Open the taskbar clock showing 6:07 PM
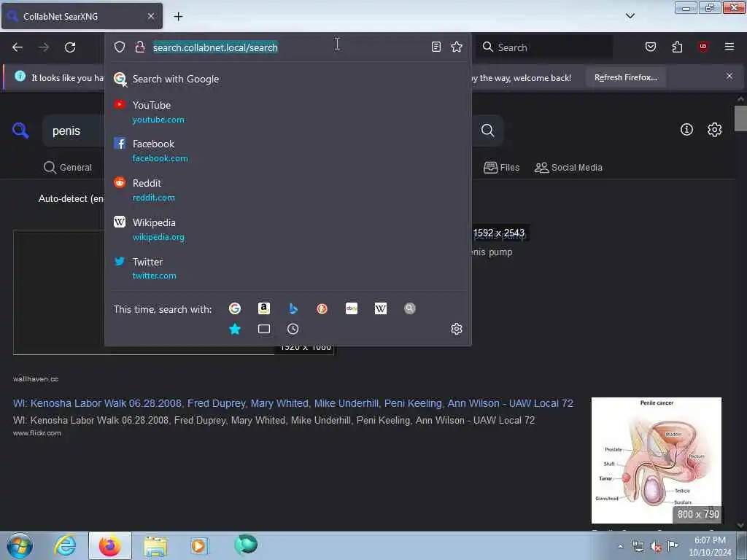The image size is (747, 560). tap(710, 546)
